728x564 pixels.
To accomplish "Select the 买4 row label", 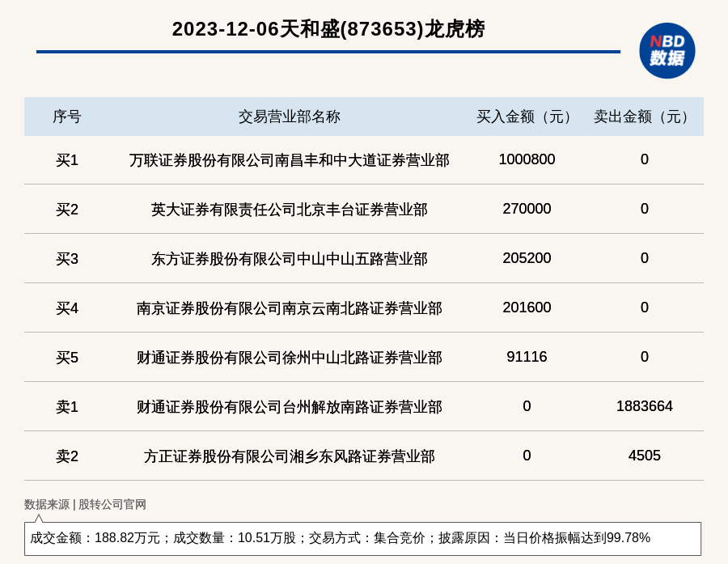I will pos(67,308).
